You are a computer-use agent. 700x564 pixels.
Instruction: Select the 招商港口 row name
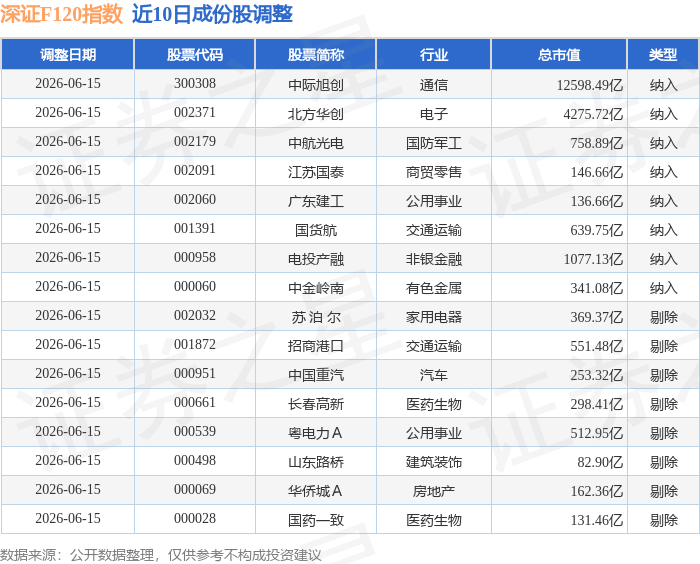point(316,346)
